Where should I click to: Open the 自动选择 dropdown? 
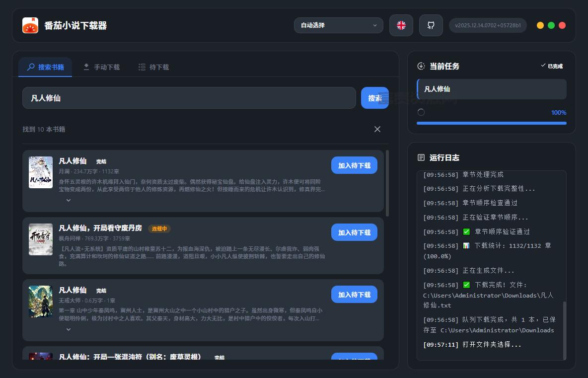point(339,25)
